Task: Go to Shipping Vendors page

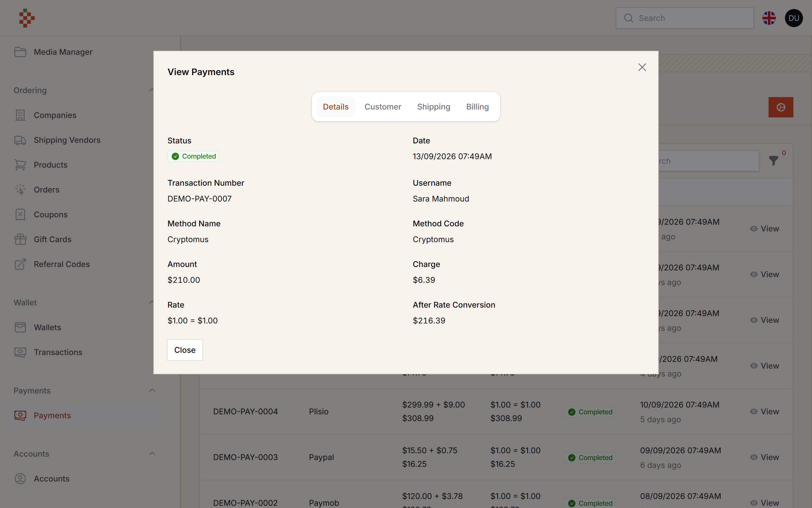Action: (x=67, y=140)
